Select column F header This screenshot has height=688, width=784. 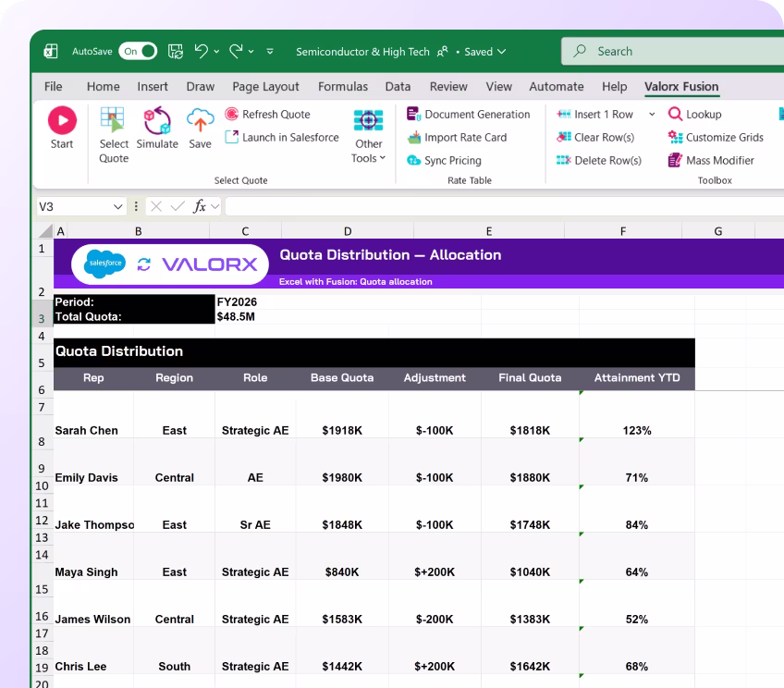623,231
